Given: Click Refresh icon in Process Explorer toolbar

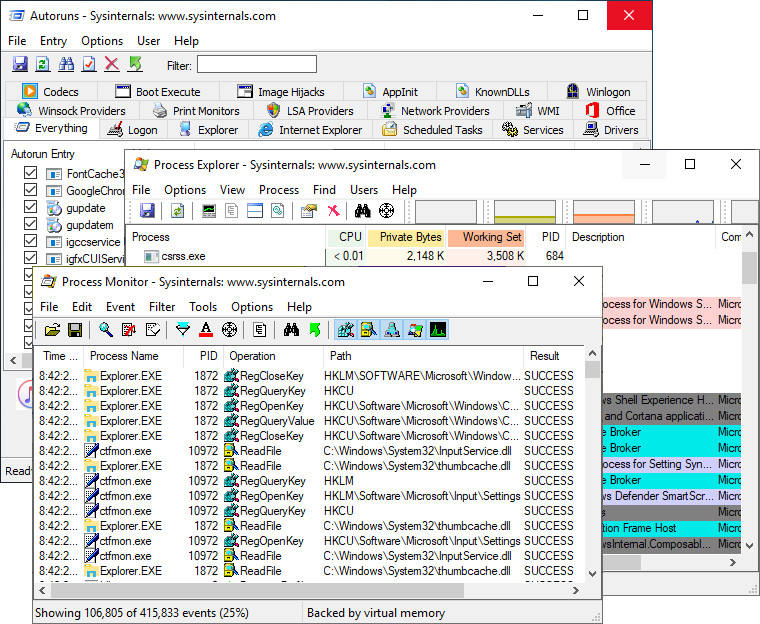Looking at the screenshot, I should coord(177,210).
